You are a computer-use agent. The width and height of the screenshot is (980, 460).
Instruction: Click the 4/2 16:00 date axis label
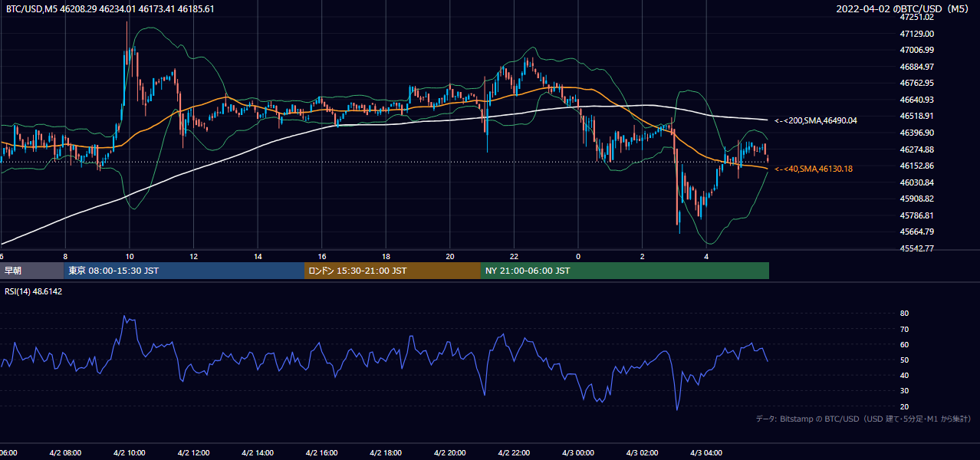[322, 453]
